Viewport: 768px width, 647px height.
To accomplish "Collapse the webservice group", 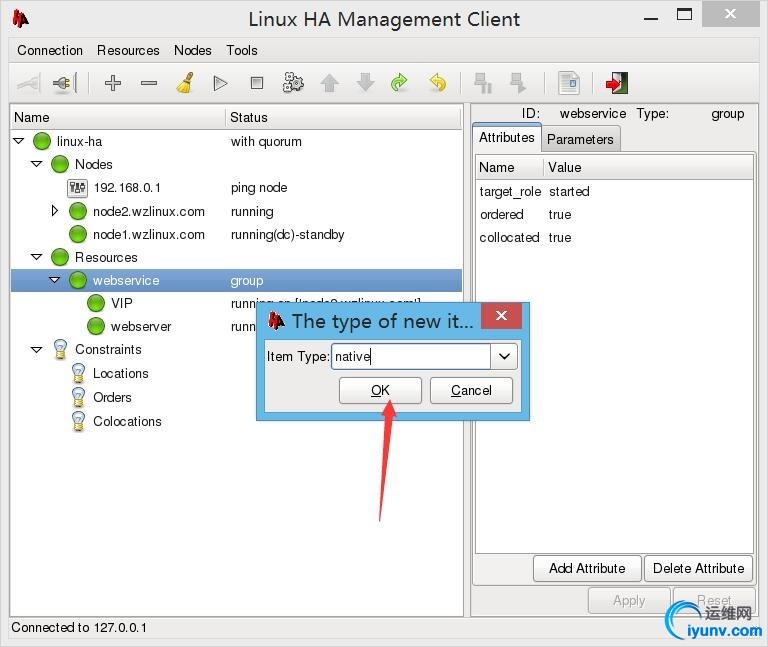I will tap(55, 280).
